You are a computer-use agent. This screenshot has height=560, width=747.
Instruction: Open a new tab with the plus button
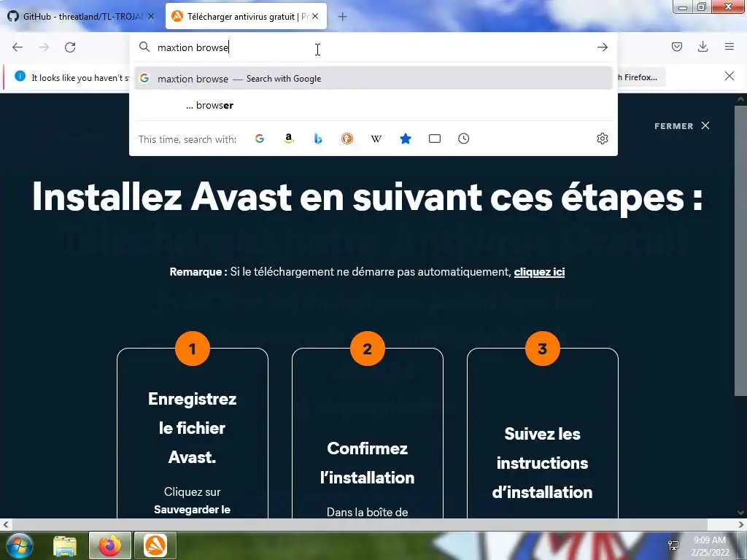tap(342, 17)
